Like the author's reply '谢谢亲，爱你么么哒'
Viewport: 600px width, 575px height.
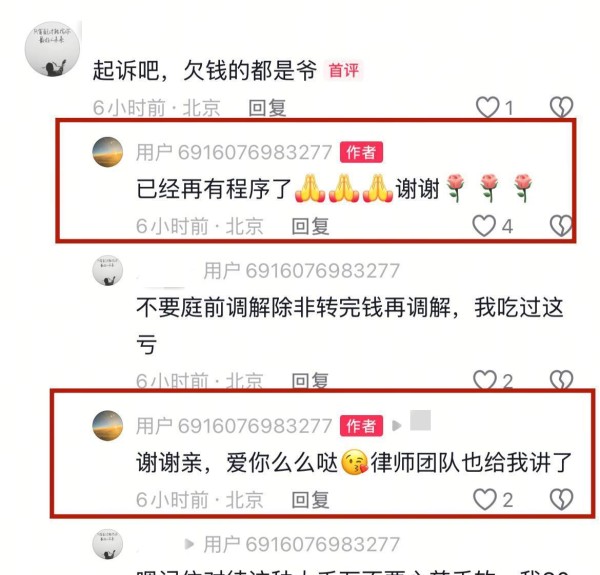tap(484, 499)
